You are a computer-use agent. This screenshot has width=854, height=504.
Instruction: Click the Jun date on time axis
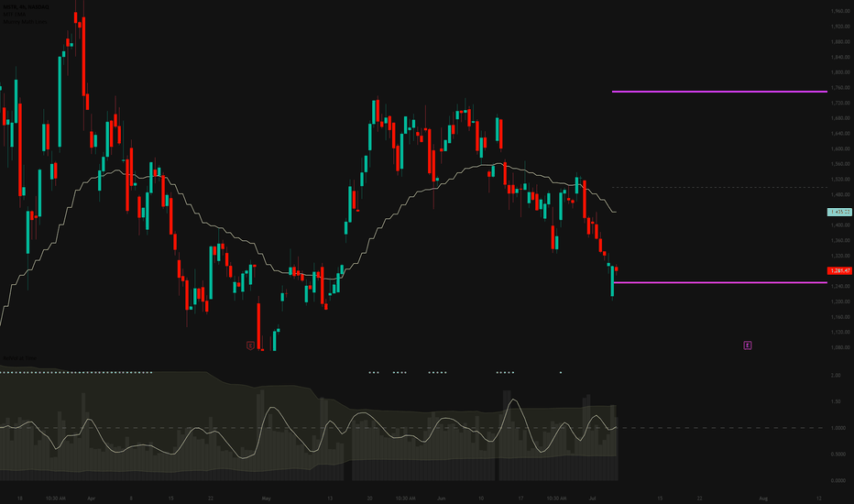point(441,498)
